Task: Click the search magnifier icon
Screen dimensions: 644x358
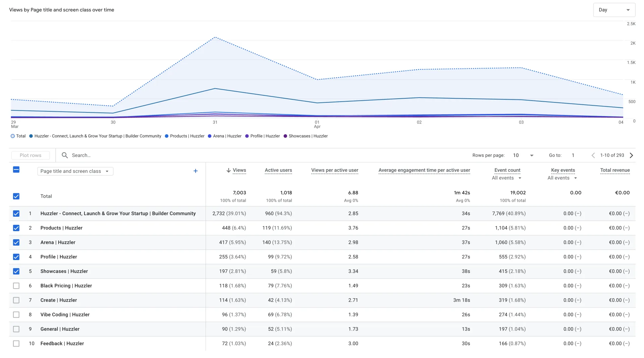Action: coord(65,155)
